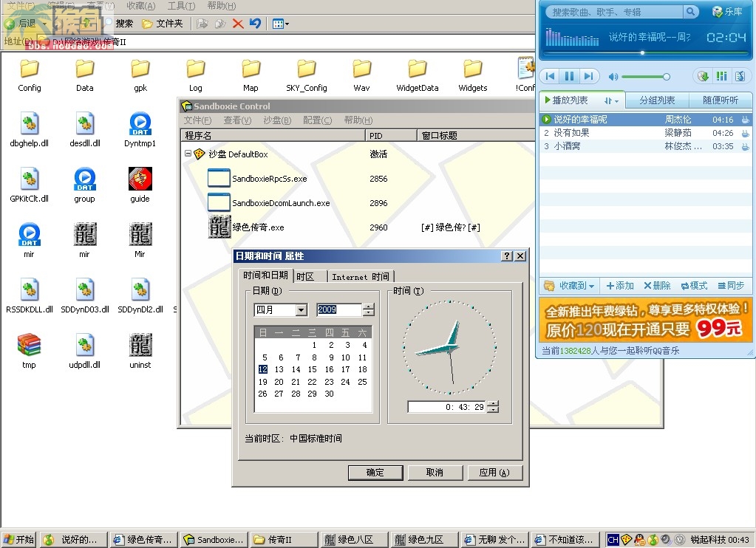This screenshot has width=756, height=548.
Task: Open Sandboxie 配置(C) menu
Action: click(x=317, y=120)
